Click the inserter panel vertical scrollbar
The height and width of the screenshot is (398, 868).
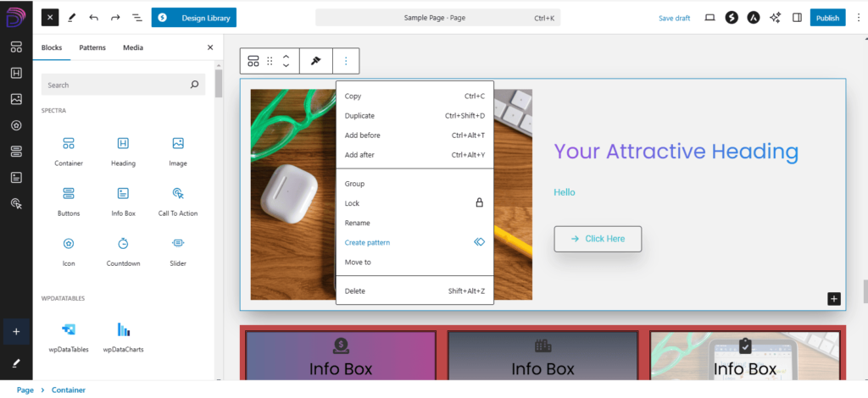[219, 85]
